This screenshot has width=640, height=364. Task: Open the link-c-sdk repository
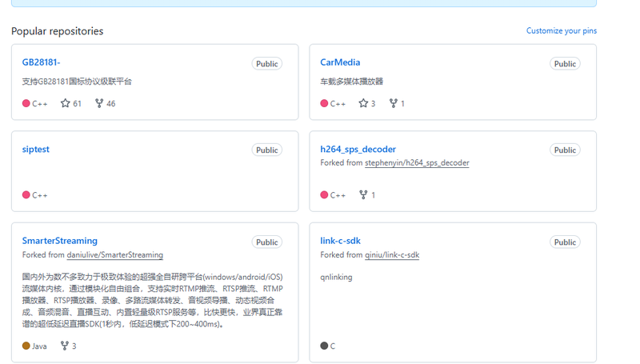(340, 241)
